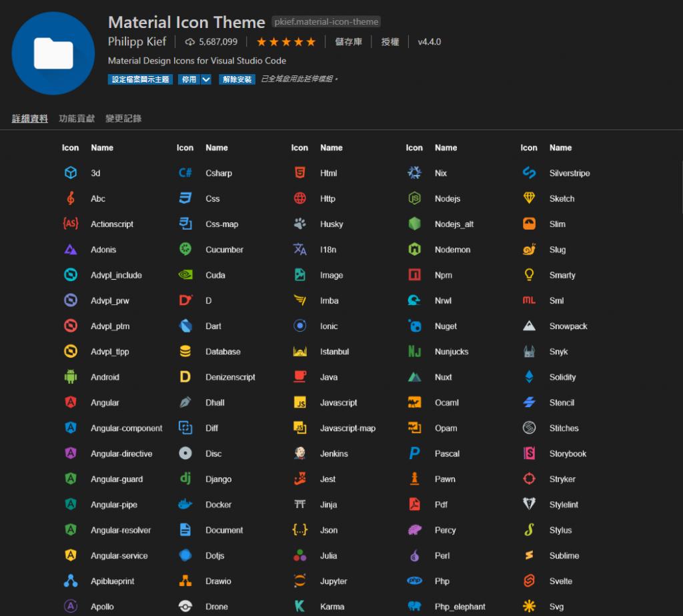Switch to the 功能貢獻 contributions tab
This screenshot has height=616, width=683.
pos(77,118)
